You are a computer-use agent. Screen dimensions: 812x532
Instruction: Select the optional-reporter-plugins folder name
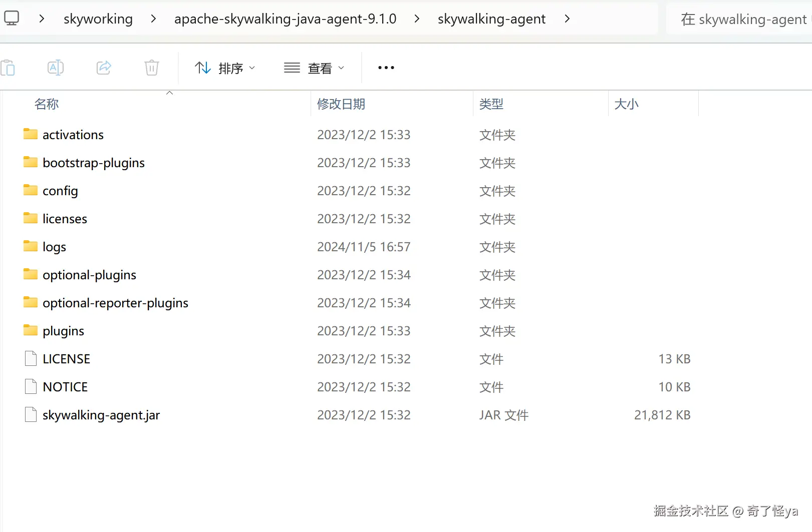click(x=115, y=303)
